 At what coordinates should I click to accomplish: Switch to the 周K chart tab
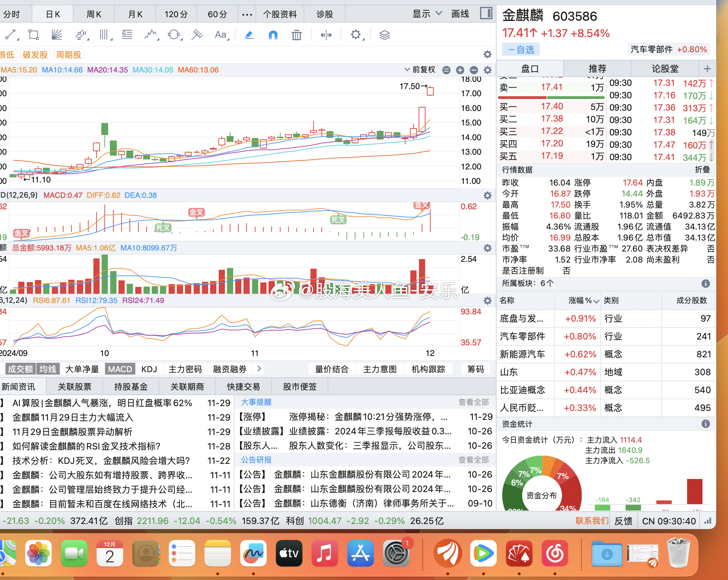point(94,14)
